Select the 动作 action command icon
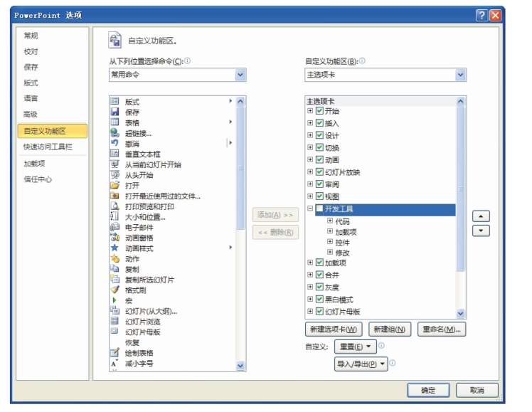 coord(115,258)
